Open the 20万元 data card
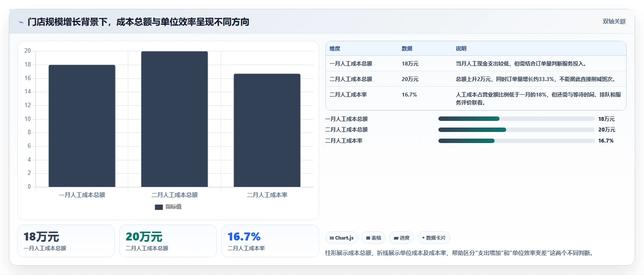This screenshot has width=644, height=275. coord(168,241)
